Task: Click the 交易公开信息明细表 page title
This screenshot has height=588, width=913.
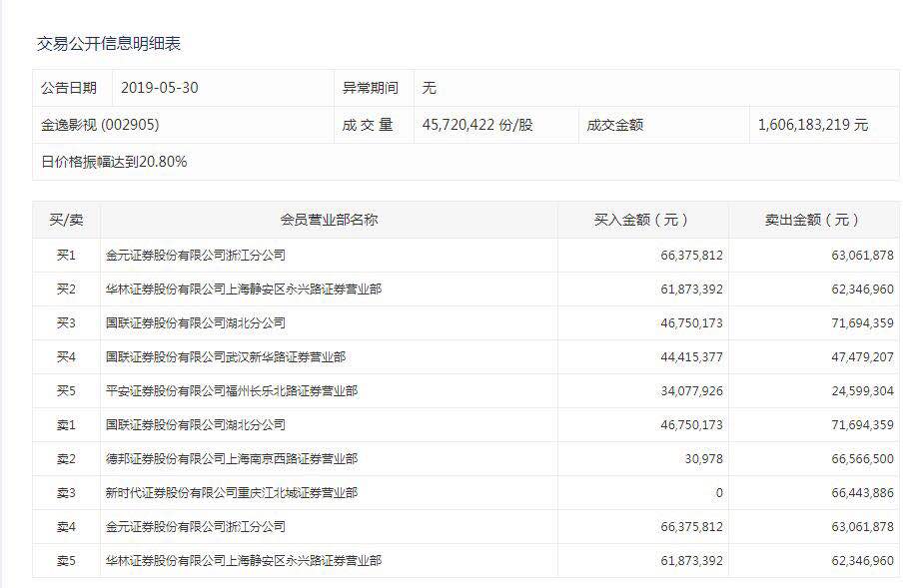Action: 109,44
